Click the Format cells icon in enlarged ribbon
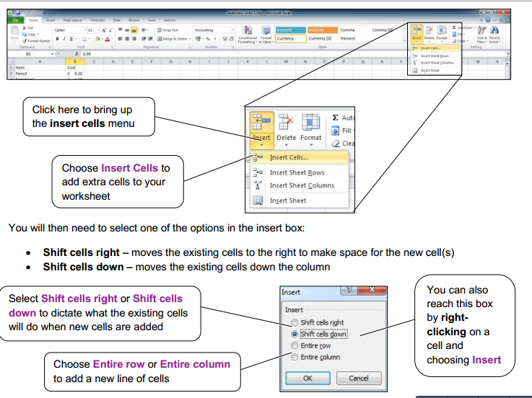 point(311,125)
